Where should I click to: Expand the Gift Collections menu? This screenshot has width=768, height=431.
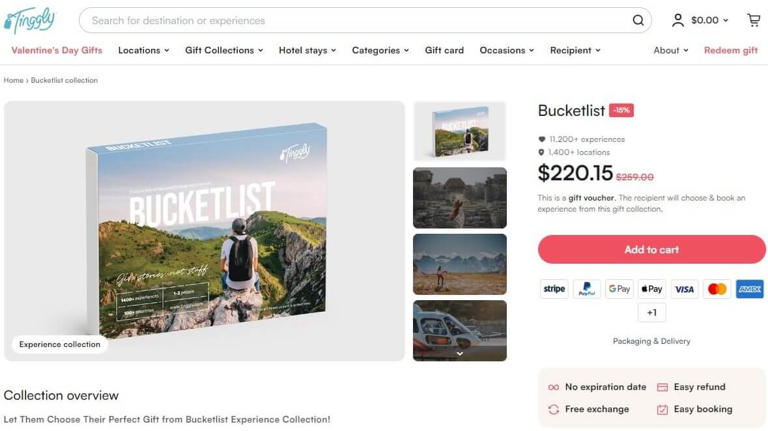coord(224,50)
